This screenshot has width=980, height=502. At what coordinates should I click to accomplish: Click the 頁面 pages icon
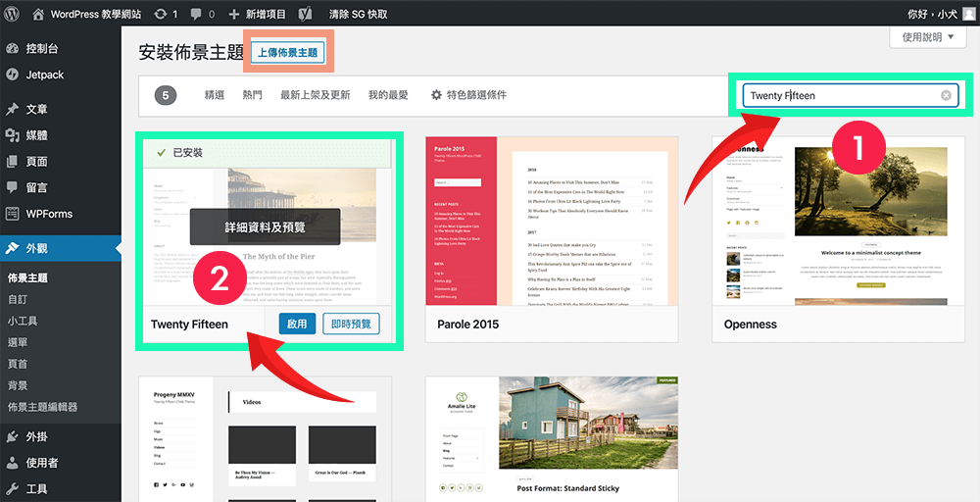[12, 162]
